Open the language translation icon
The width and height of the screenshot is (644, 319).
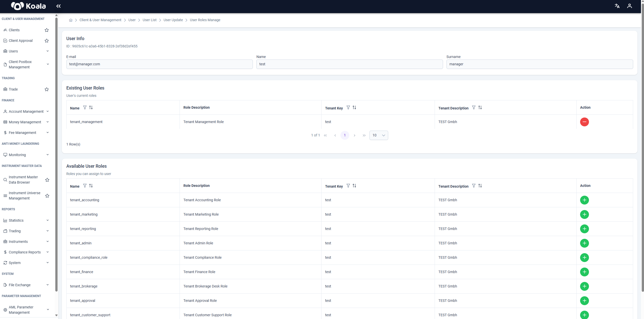[617, 6]
